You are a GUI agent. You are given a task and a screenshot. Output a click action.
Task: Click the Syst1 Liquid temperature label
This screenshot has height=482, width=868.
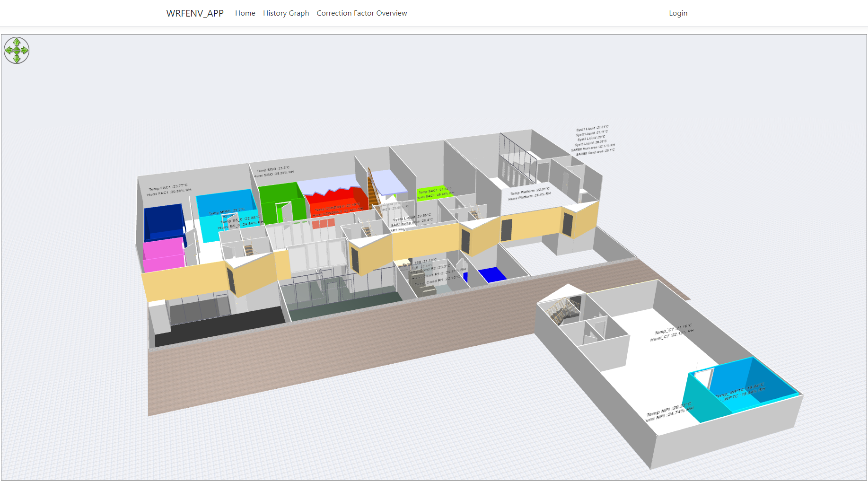click(592, 128)
